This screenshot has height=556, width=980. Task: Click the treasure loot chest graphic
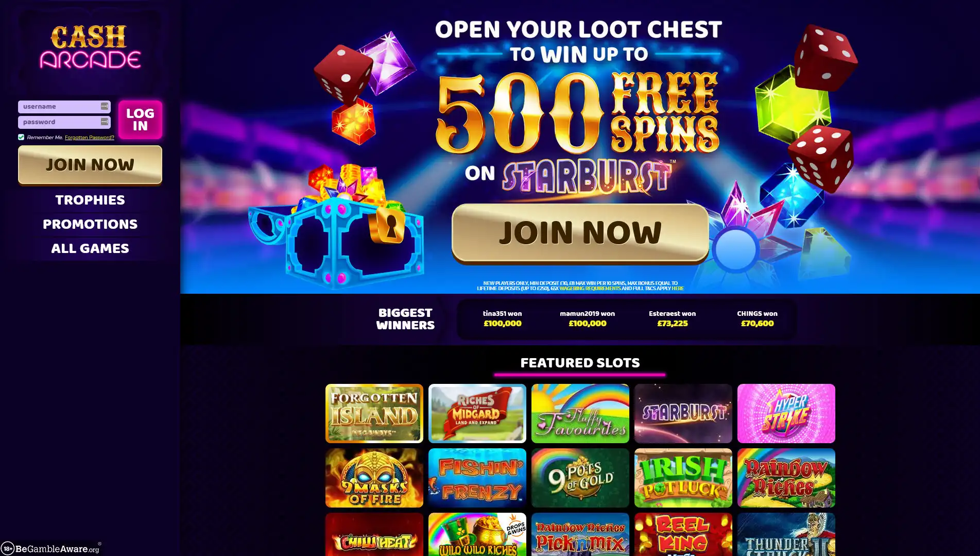pyautogui.click(x=337, y=227)
